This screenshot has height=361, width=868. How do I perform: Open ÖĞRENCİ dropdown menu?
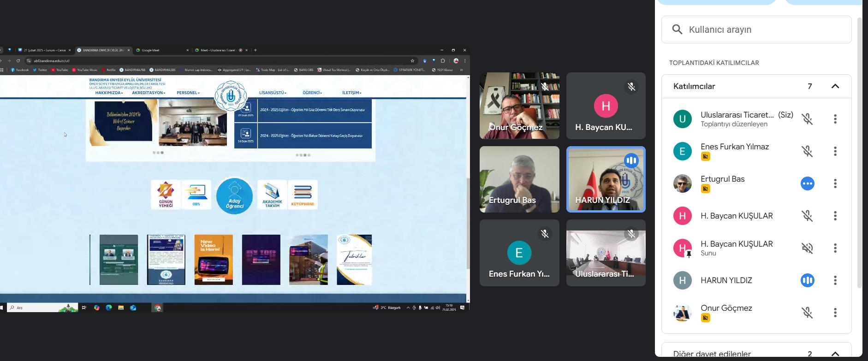click(x=312, y=93)
